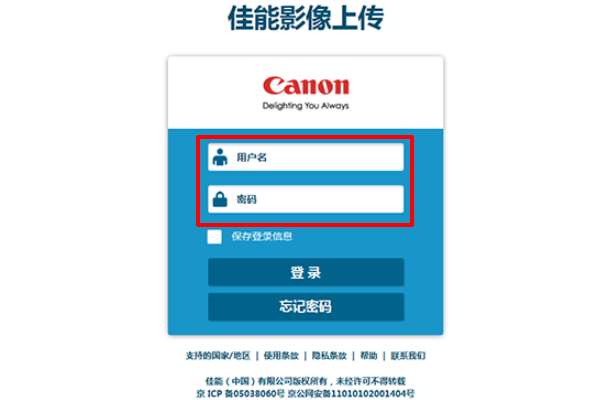This screenshot has height=400, width=600.
Task: Click the 保存登录信息 label text
Action: [262, 236]
